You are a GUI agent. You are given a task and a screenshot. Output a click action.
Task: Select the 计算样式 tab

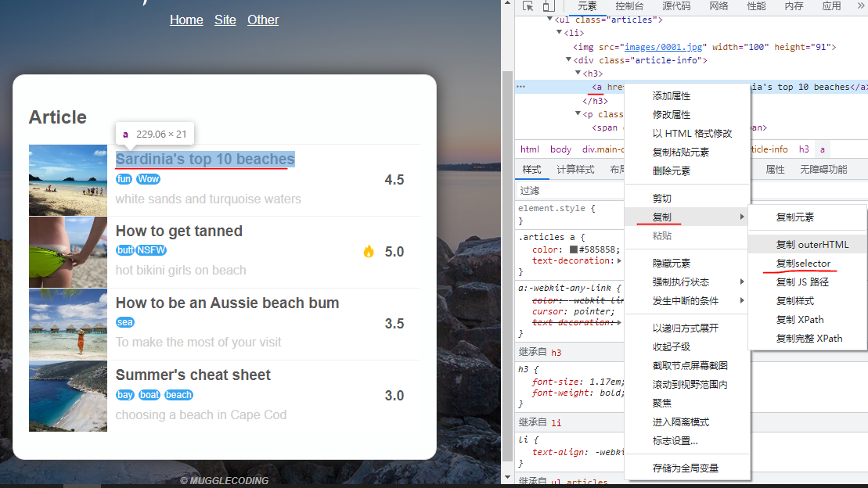coord(576,170)
